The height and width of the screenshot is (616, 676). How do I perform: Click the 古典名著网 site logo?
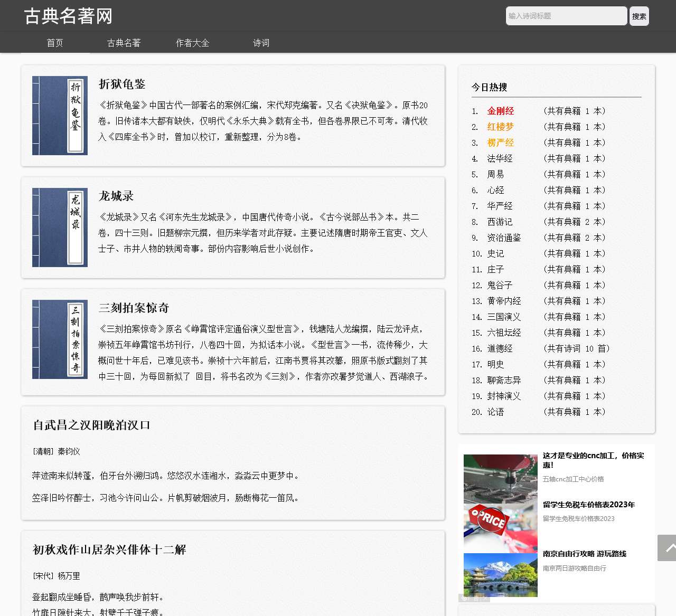click(x=68, y=16)
